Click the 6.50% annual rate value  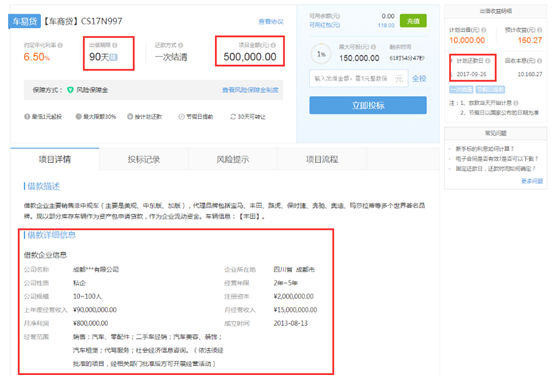point(37,57)
